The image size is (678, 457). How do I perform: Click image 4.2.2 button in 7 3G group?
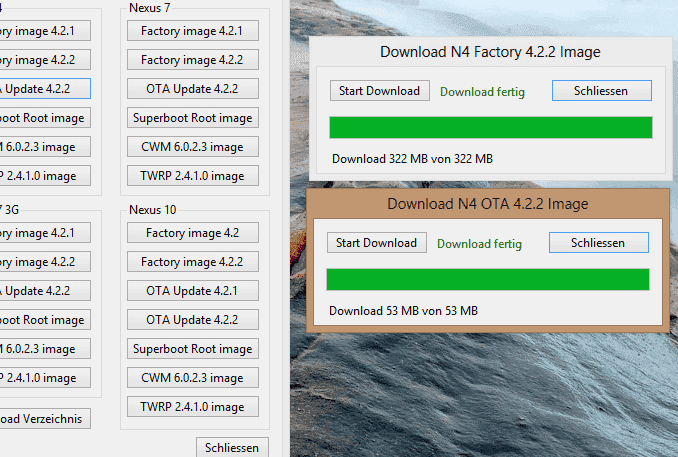point(45,262)
